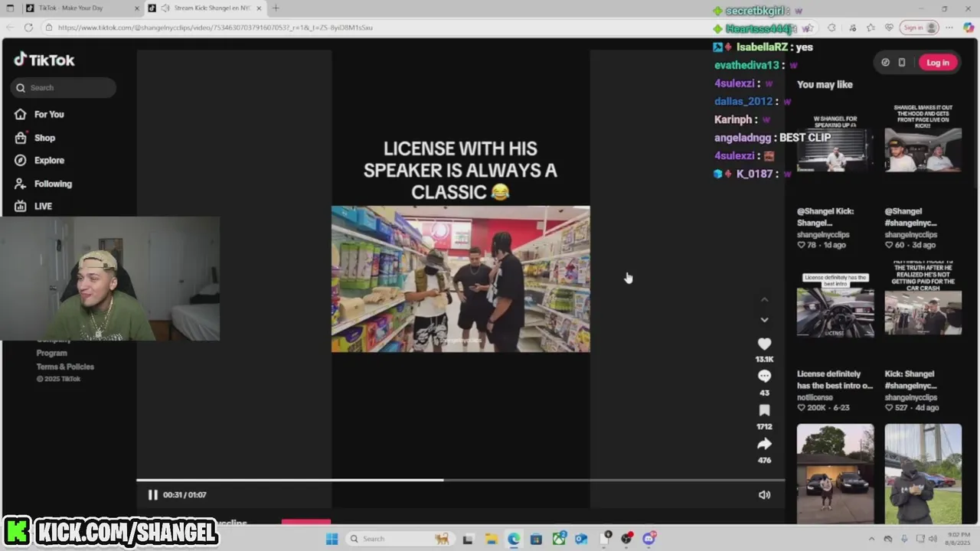Seek on the video progress bar

[460, 480]
